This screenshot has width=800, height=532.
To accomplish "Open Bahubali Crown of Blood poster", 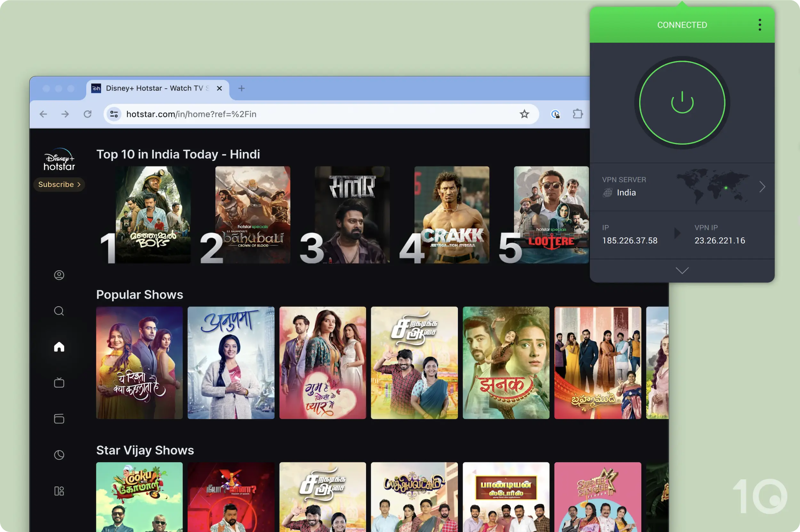I will [252, 215].
